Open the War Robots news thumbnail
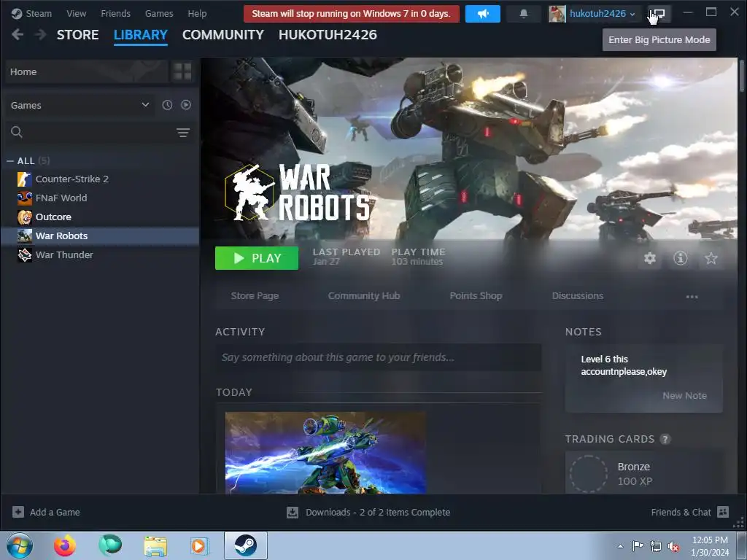 [x=325, y=453]
